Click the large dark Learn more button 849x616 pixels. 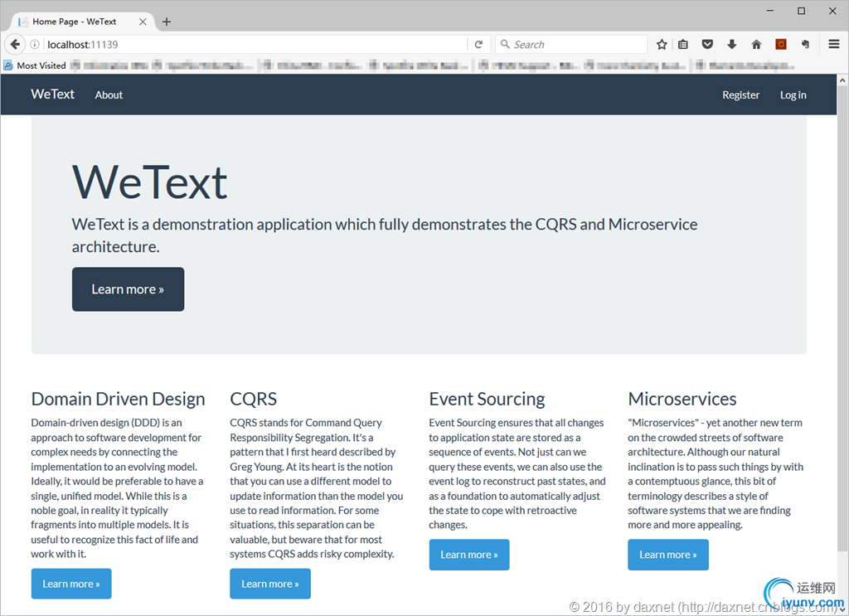(128, 289)
